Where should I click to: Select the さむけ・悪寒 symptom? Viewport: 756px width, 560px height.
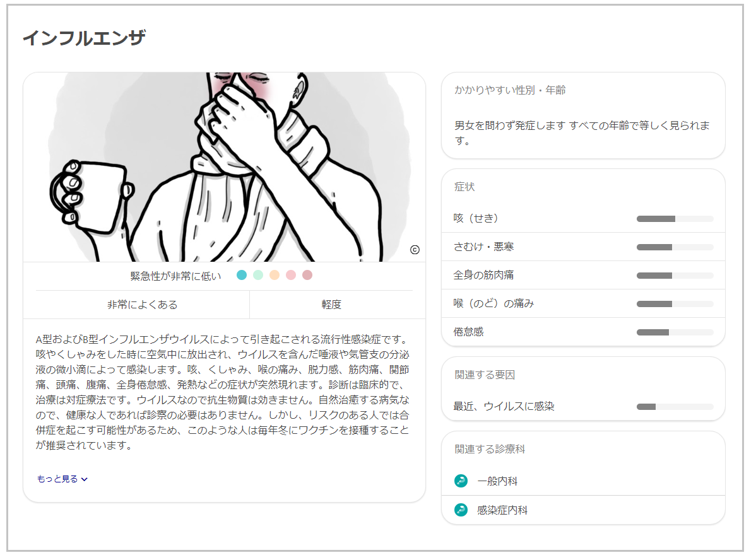click(583, 247)
